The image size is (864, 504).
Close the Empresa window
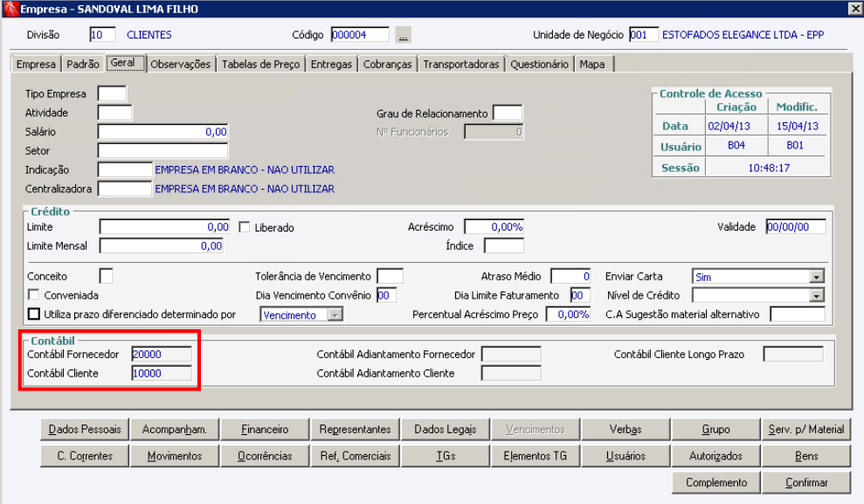(x=855, y=8)
